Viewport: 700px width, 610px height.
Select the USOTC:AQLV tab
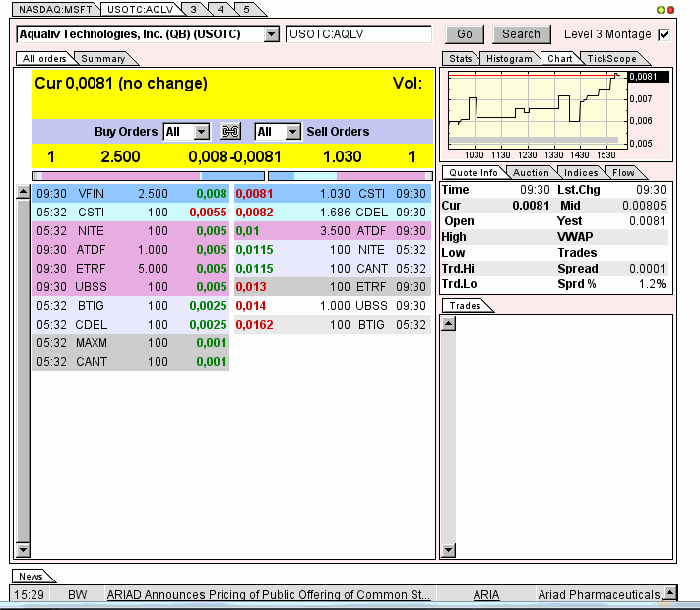(140, 10)
